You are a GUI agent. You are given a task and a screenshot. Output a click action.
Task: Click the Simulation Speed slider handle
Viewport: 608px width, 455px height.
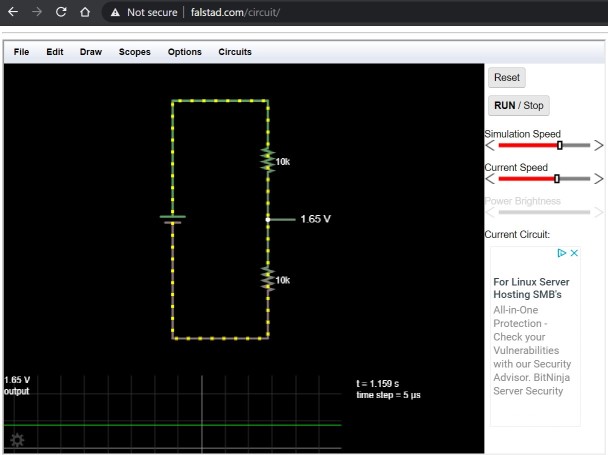point(560,145)
